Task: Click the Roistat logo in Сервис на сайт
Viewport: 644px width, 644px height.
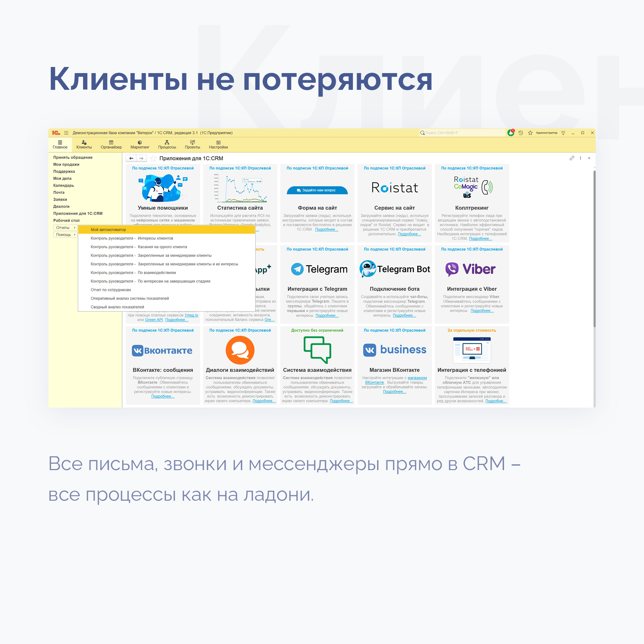Action: click(x=395, y=188)
